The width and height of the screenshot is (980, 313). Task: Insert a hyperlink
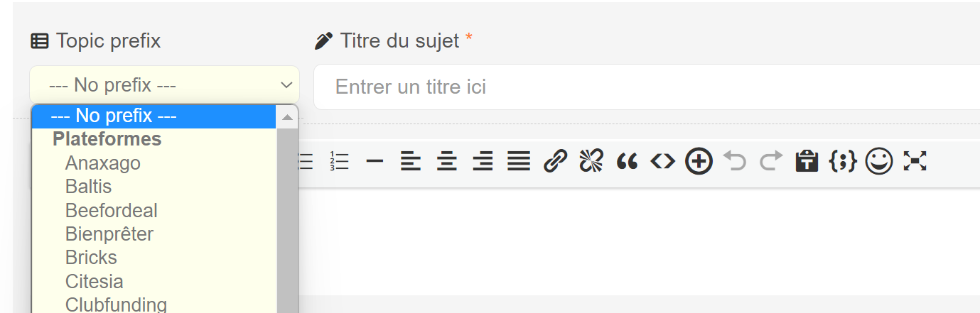(555, 162)
